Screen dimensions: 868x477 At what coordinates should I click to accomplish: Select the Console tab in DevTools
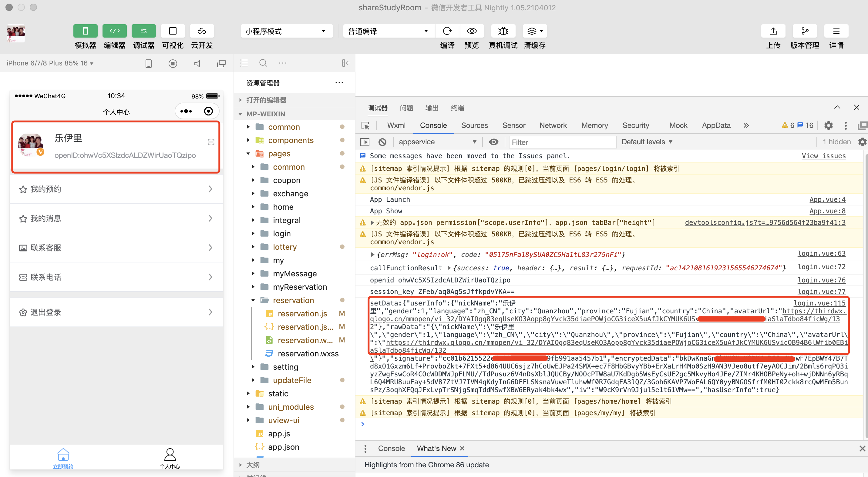point(434,126)
